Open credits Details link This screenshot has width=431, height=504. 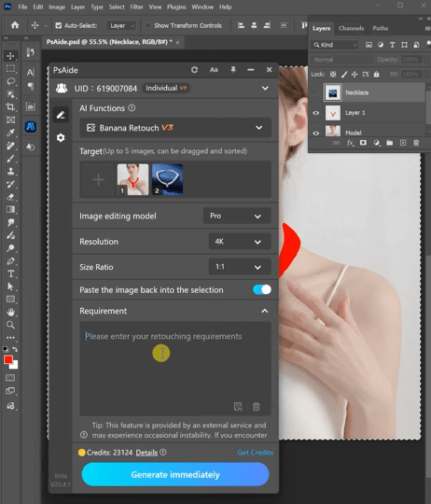pyautogui.click(x=146, y=453)
